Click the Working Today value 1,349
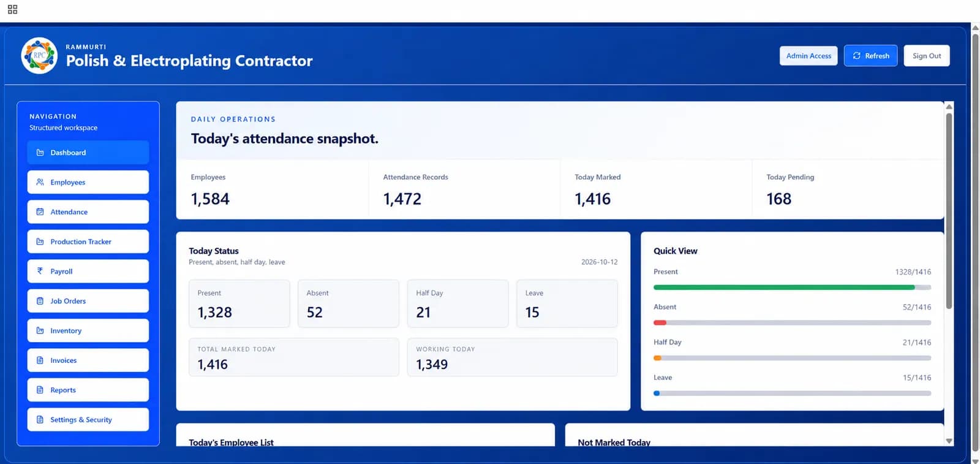The width and height of the screenshot is (980, 464). [432, 365]
